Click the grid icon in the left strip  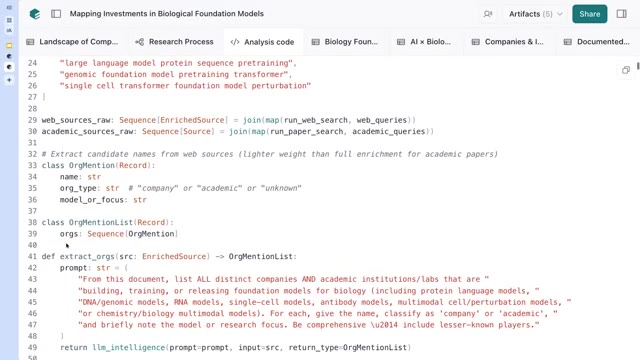click(9, 20)
